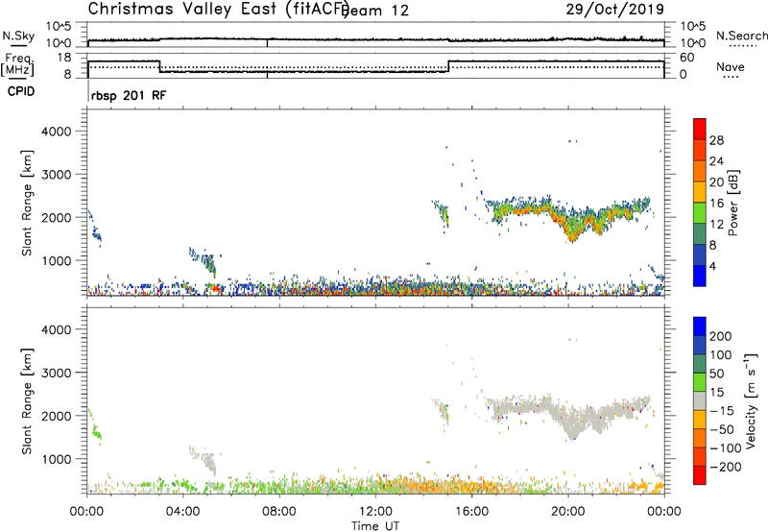The image size is (768, 532).
Task: Click the blue 200 velocity swatch at top
Action: (700, 326)
